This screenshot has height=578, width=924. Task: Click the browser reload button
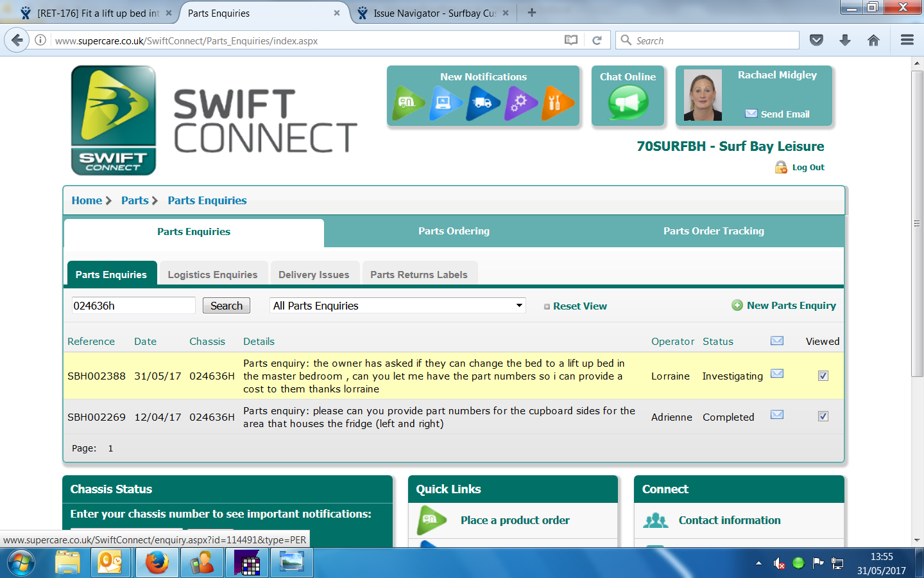click(597, 40)
